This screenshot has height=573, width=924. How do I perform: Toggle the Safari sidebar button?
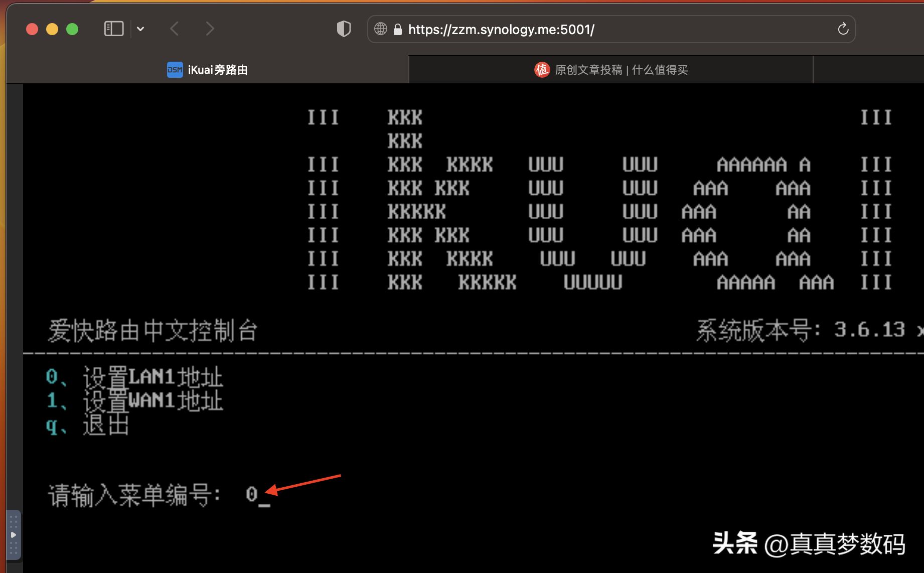(114, 29)
